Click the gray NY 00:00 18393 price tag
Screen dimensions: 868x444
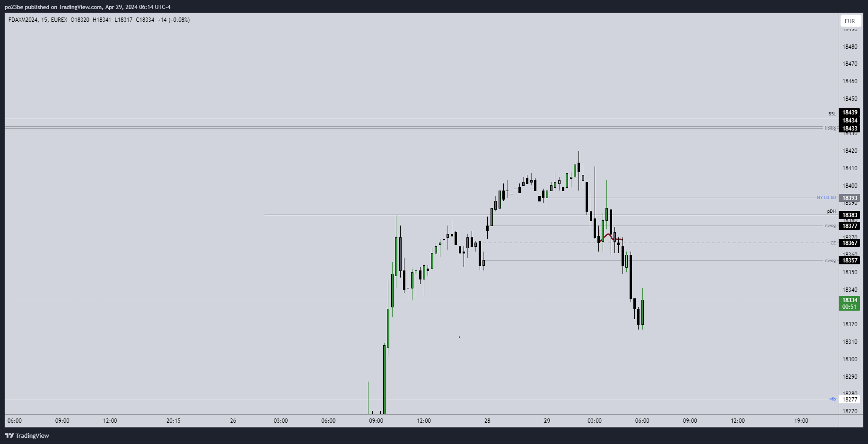pyautogui.click(x=849, y=198)
